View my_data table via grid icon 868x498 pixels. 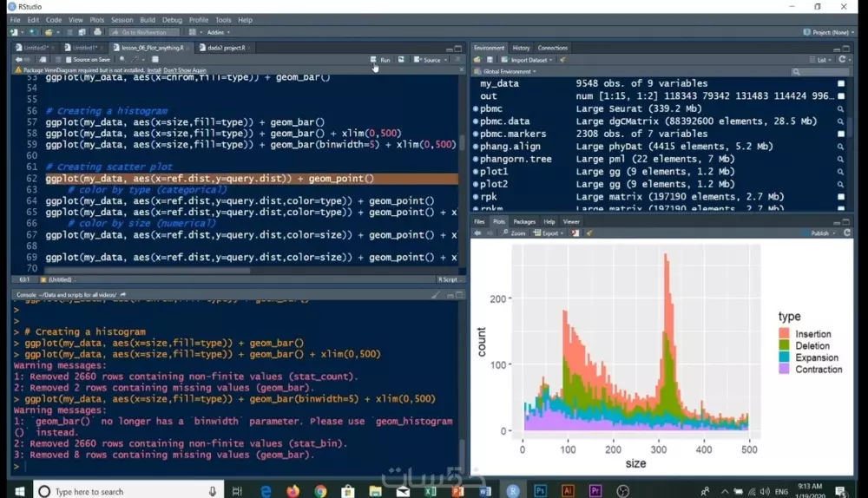click(x=841, y=83)
